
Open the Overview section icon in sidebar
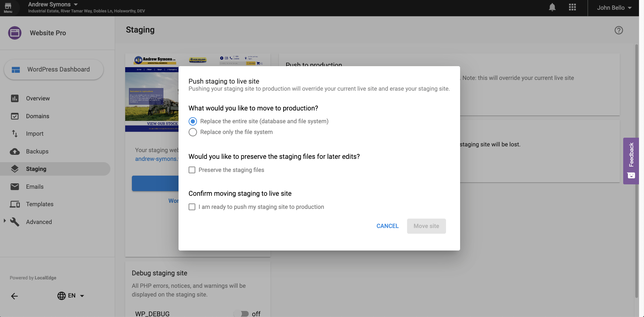(15, 98)
